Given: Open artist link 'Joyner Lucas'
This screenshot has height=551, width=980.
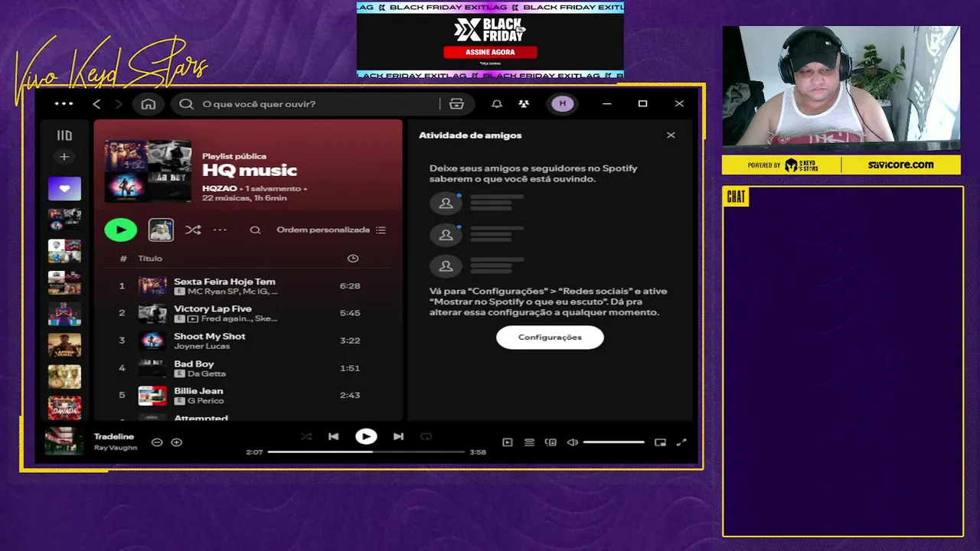Looking at the screenshot, I should tap(201, 346).
